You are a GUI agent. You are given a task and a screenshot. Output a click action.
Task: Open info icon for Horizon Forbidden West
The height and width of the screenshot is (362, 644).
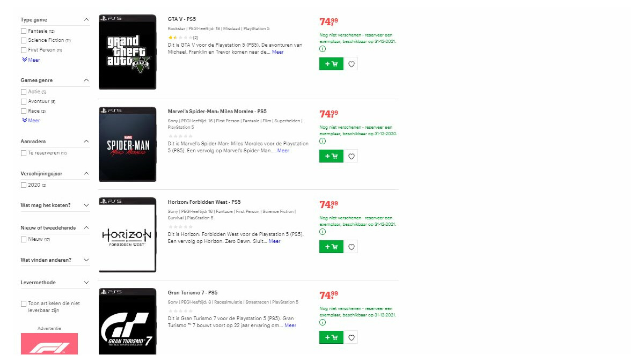pos(323,232)
